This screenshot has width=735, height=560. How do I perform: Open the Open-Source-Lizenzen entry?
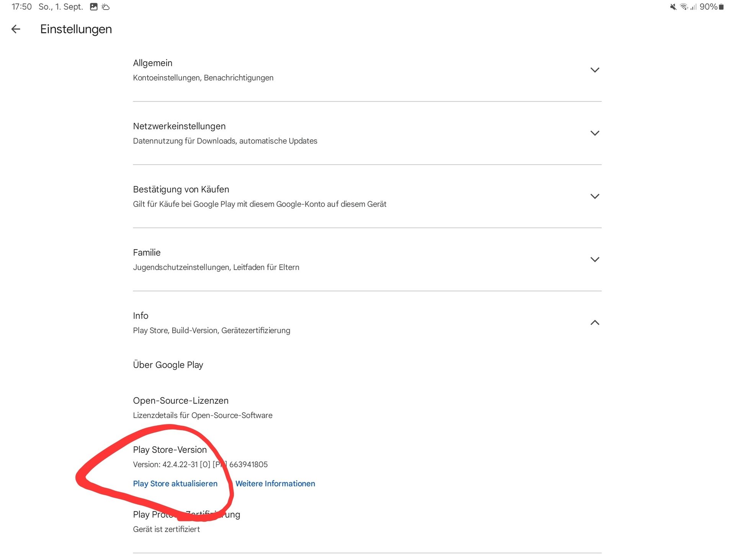click(181, 401)
